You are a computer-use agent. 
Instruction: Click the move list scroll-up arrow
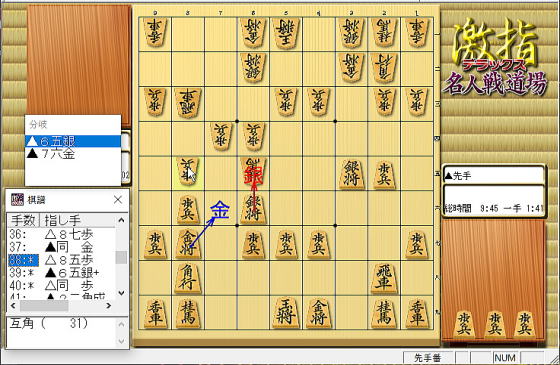coord(121,220)
